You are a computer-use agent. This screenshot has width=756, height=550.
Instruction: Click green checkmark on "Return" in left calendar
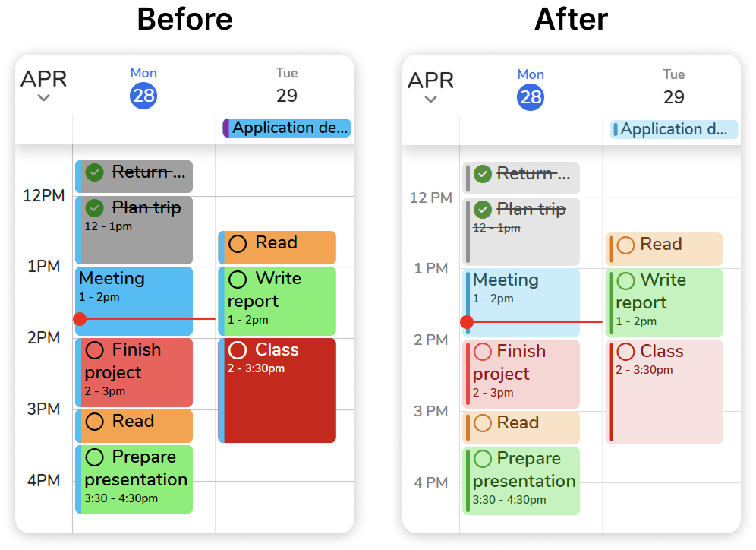pos(94,172)
